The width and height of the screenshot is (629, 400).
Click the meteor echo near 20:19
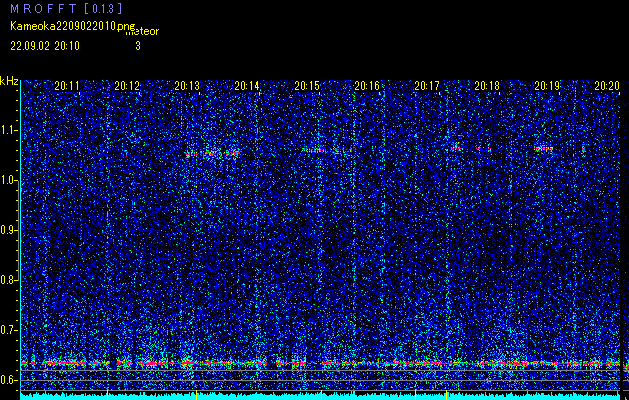coord(544,149)
